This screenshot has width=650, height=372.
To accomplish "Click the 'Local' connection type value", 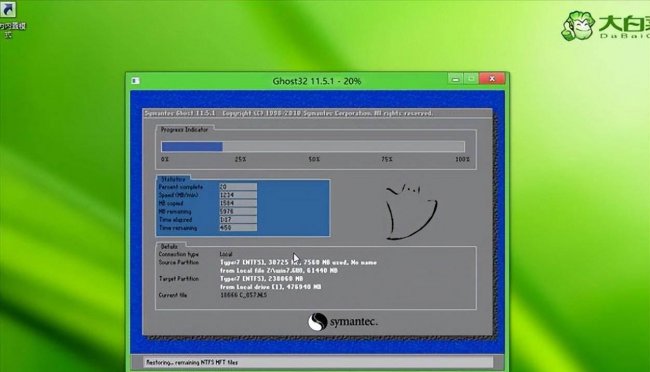I will [226, 254].
